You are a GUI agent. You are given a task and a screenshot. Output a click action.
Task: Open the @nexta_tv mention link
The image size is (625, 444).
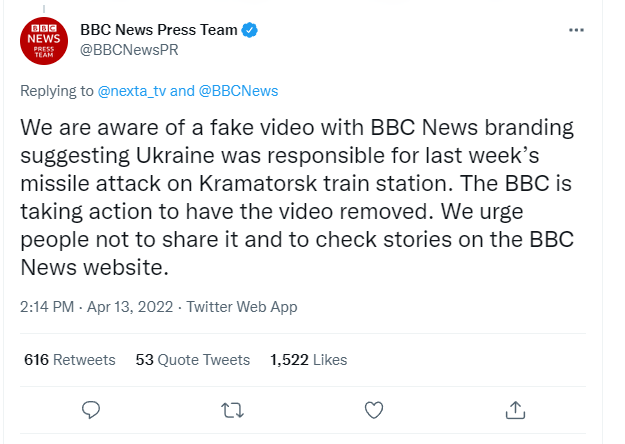point(132,91)
